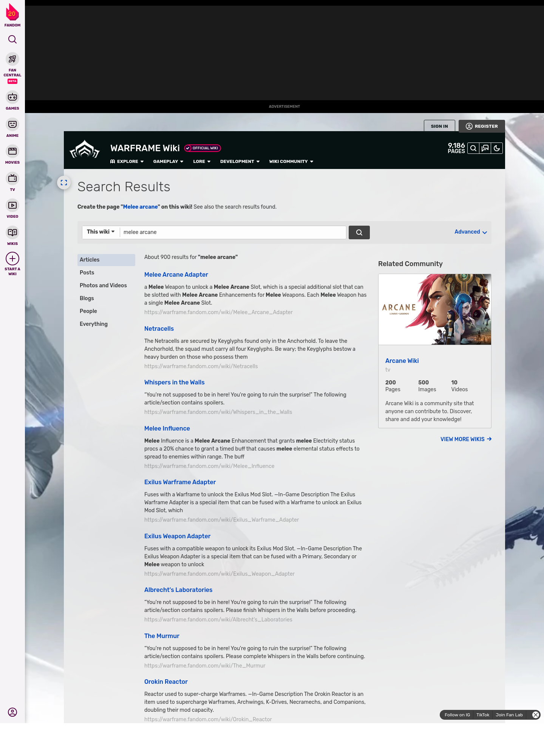The width and height of the screenshot is (544, 756).
Task: Expand Advanced search options
Action: (x=471, y=232)
